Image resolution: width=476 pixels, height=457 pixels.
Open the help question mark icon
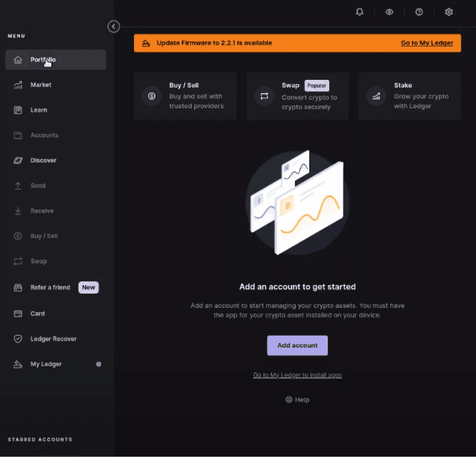click(419, 12)
